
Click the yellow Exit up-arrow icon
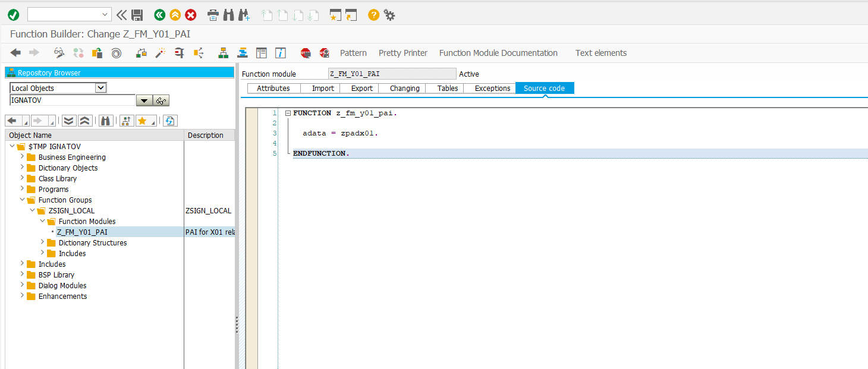pos(175,15)
